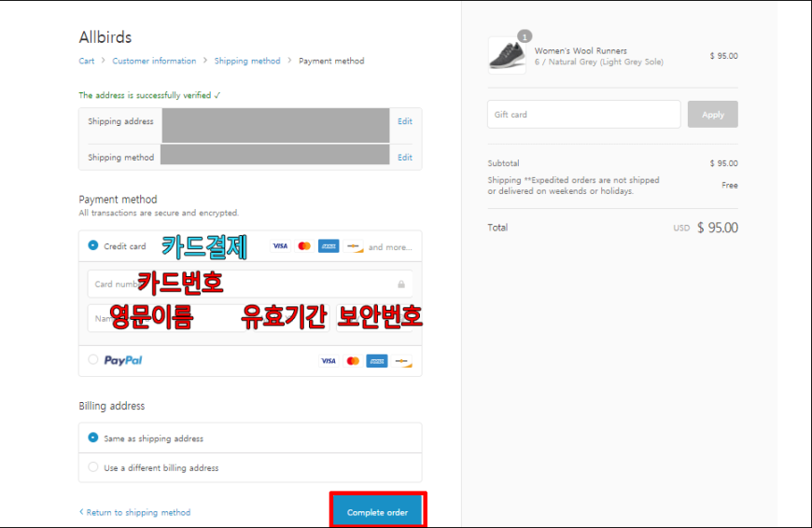Click Return to shipping method link
Screen dimensions: 812x528
click(x=134, y=512)
